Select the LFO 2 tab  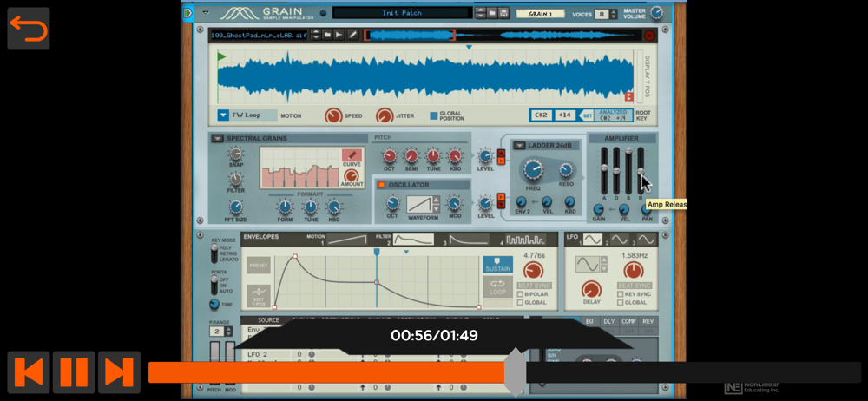(619, 240)
